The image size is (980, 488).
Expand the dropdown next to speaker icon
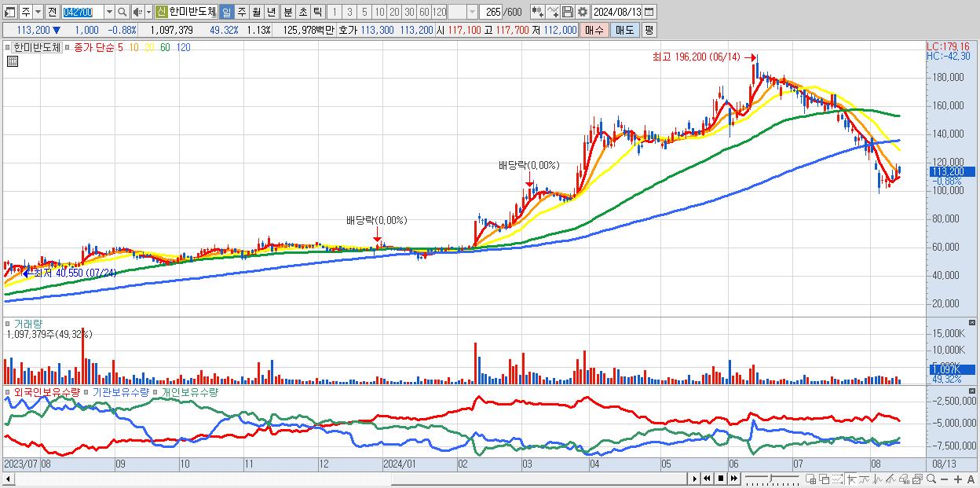148,12
